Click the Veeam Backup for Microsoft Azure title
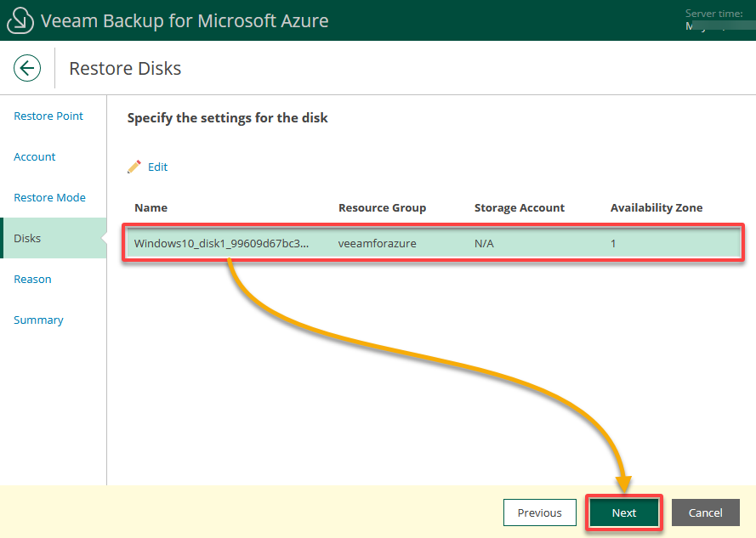Screen dimensions: 756x538 185,20
